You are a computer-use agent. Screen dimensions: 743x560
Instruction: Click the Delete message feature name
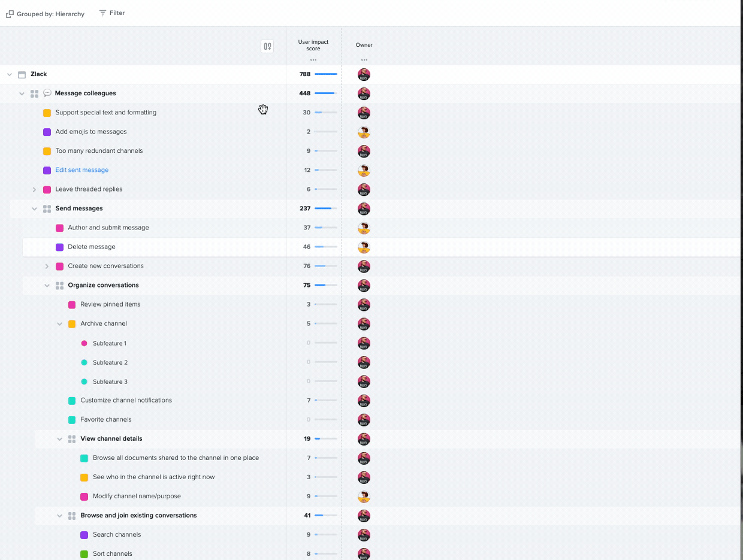(x=92, y=247)
